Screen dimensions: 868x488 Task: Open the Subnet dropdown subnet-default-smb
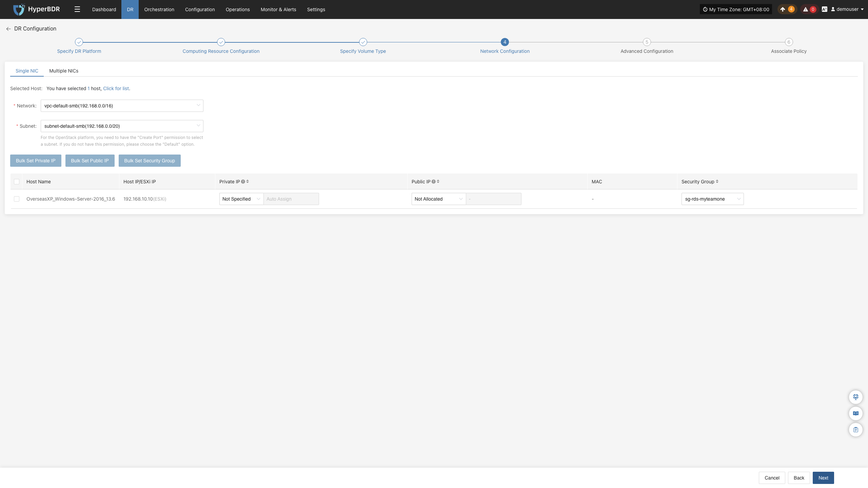pyautogui.click(x=122, y=126)
